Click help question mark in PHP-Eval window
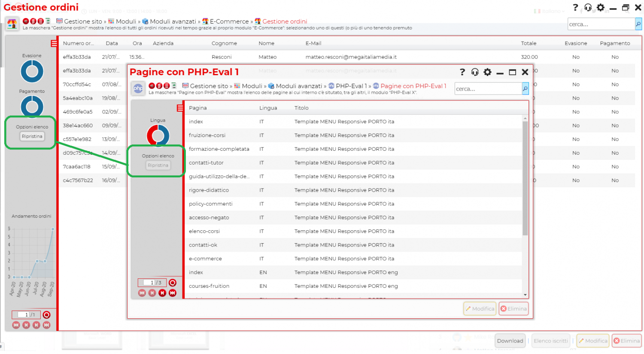644x354 pixels. (x=462, y=72)
